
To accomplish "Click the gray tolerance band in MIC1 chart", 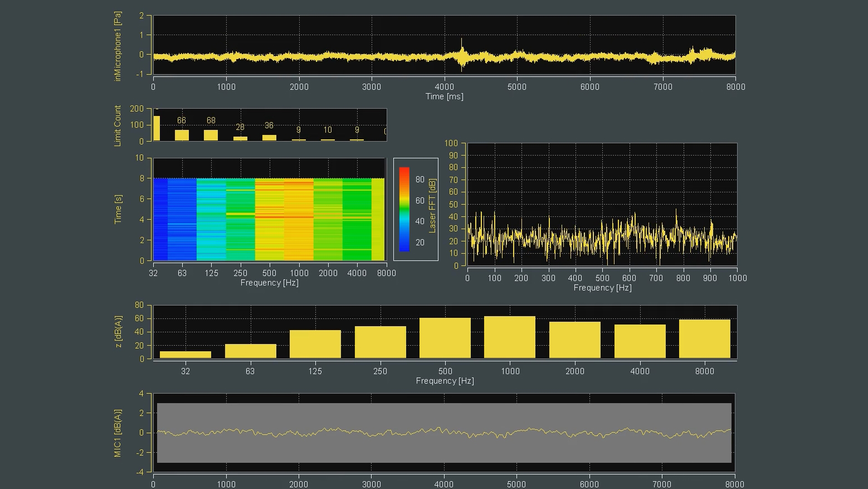I will [444, 433].
